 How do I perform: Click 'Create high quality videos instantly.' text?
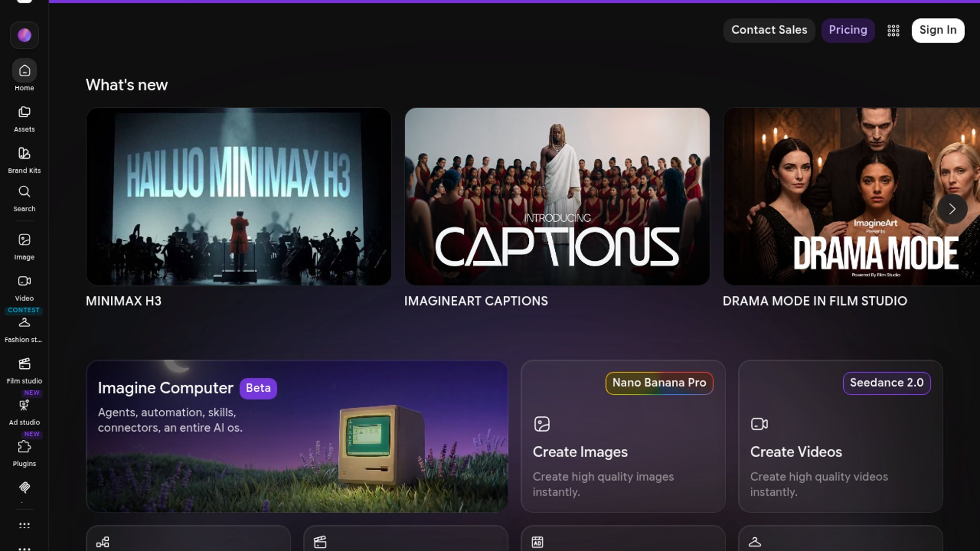click(819, 484)
